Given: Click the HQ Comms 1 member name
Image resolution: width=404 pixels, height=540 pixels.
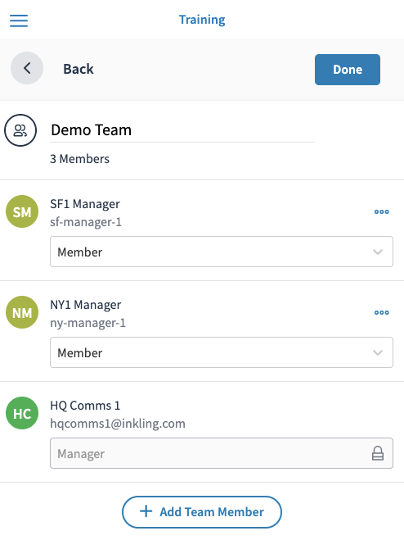Looking at the screenshot, I should (85, 406).
